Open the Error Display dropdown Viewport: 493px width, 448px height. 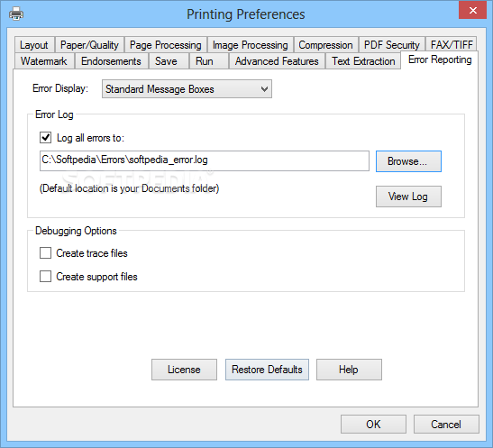187,89
